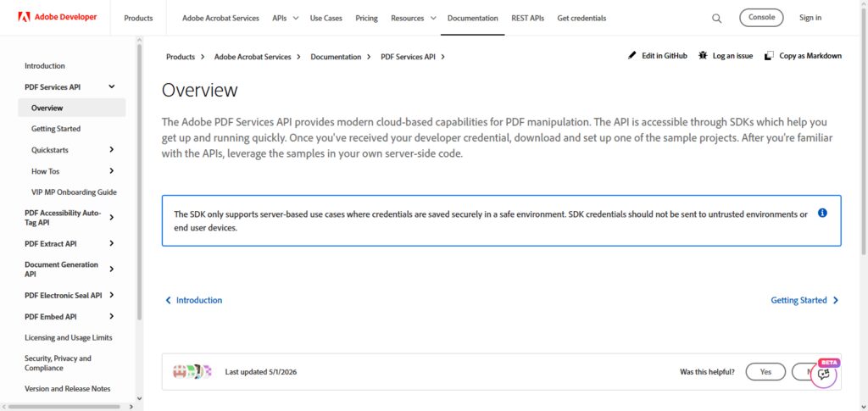Click the partly hidden No feedback button

(802, 372)
